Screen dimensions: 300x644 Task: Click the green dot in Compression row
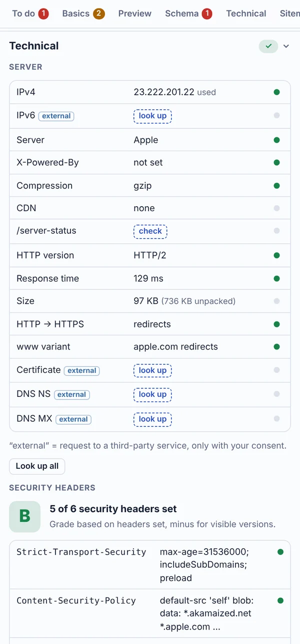pos(277,186)
